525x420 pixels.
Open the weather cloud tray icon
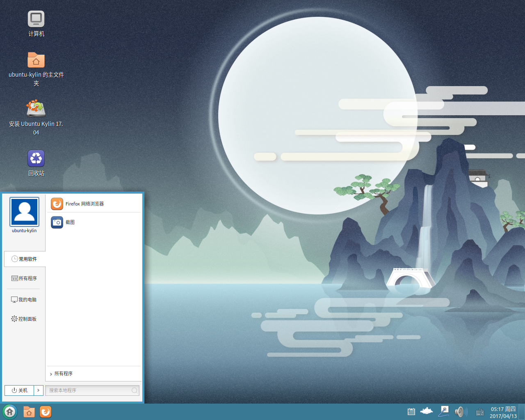(x=427, y=411)
